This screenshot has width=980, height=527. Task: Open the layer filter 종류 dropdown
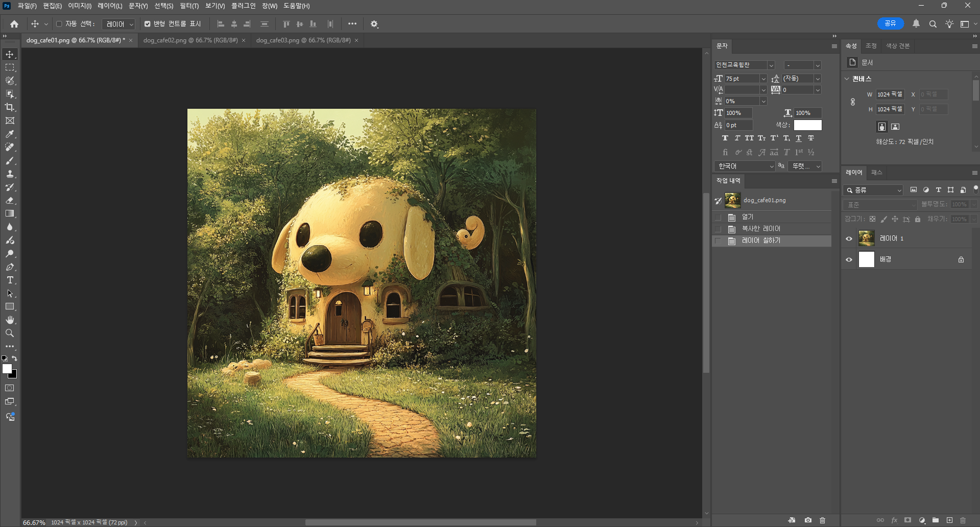point(873,190)
